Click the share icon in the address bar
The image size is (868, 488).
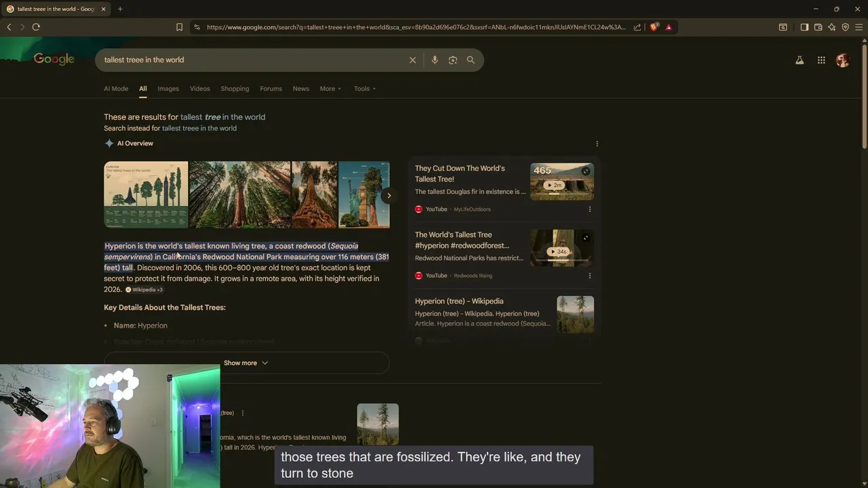coord(637,27)
